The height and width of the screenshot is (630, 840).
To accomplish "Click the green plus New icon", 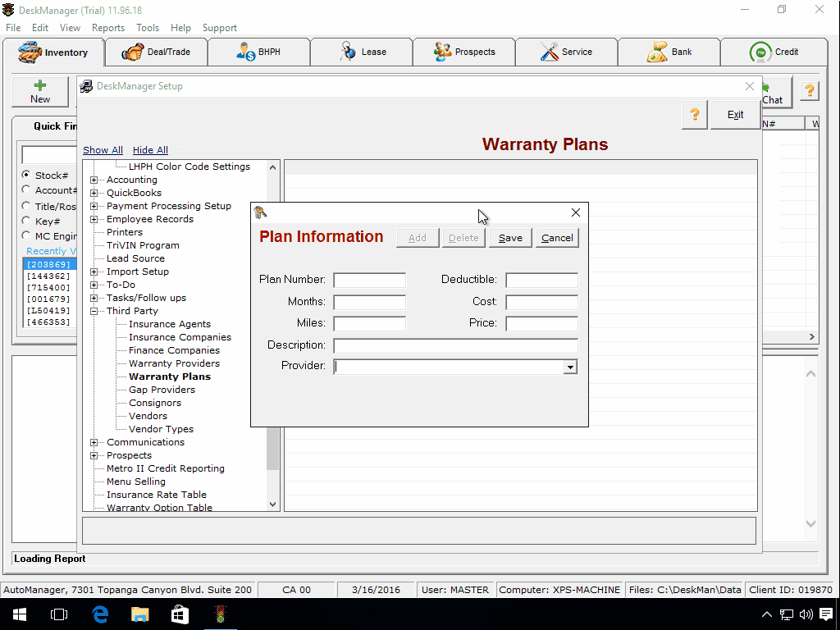I will [x=39, y=85].
